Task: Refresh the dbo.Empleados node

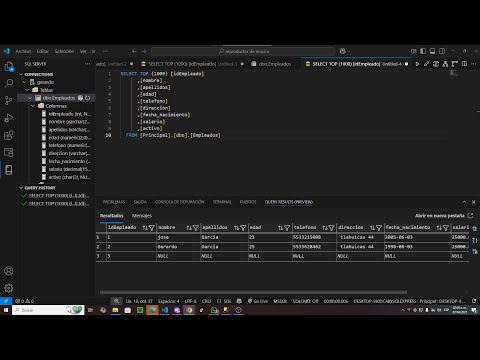Action: 88,98
